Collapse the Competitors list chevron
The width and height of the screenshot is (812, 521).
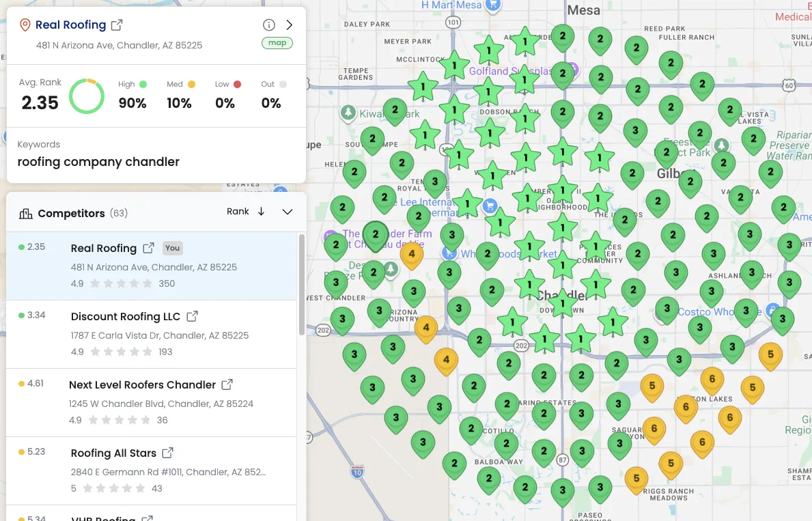click(x=288, y=212)
